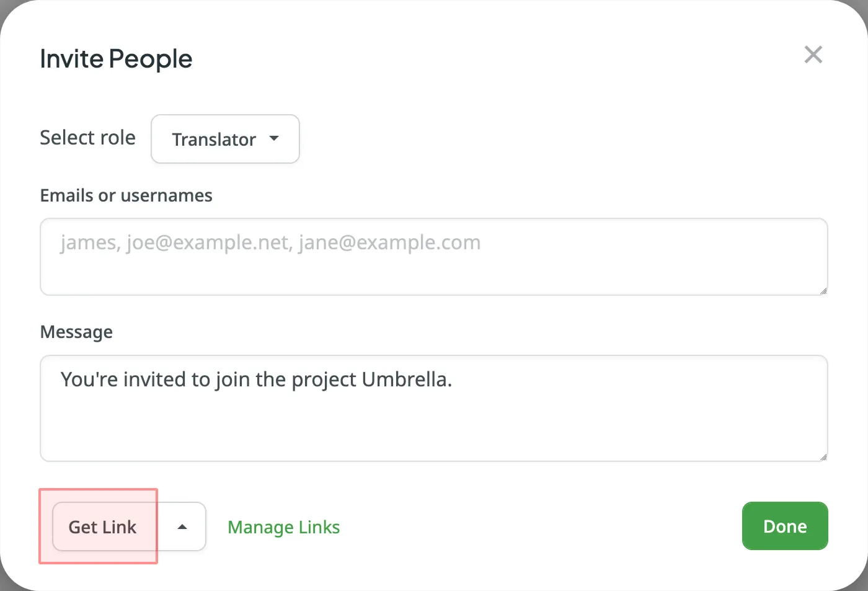Click inside the Message text area
Viewport: 868px width, 591px height.
tap(434, 408)
